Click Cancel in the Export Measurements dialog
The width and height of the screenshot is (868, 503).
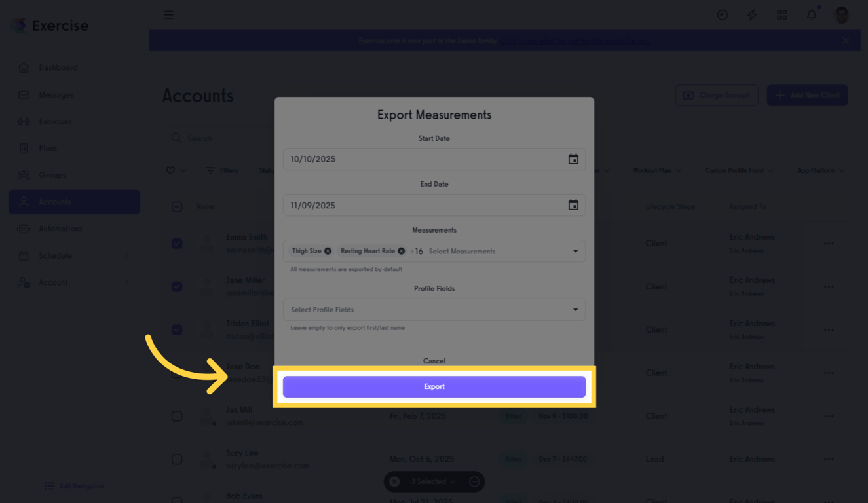[x=434, y=360]
